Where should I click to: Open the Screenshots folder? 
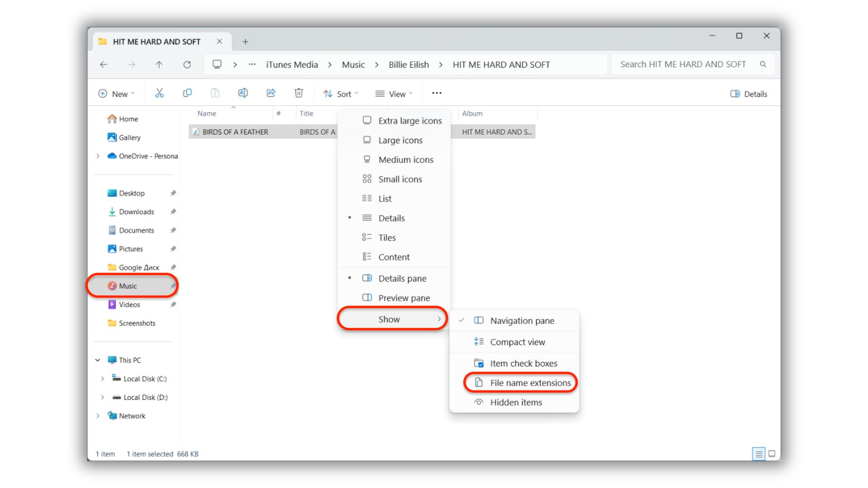[x=137, y=323]
